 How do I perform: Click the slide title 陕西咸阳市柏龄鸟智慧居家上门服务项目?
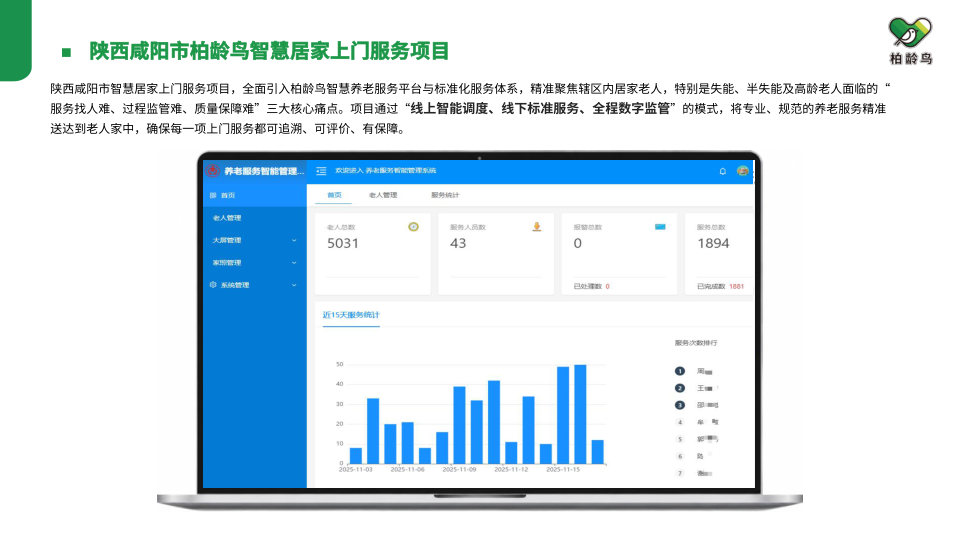coord(269,51)
